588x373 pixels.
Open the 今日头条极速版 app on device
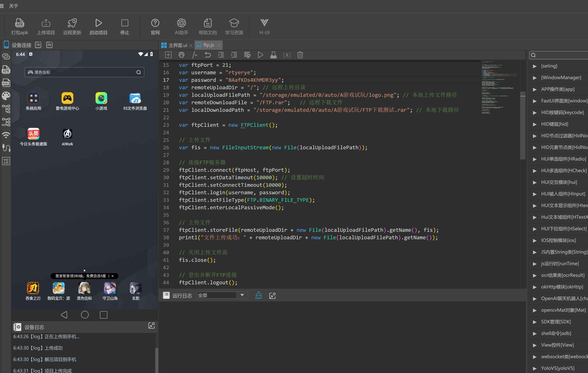coord(33,137)
